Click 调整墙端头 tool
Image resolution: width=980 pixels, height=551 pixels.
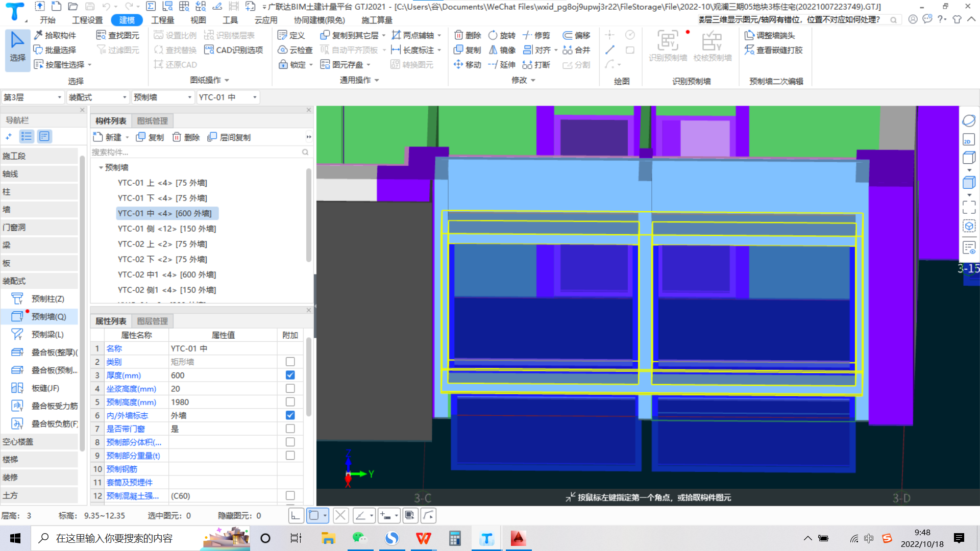770,35
